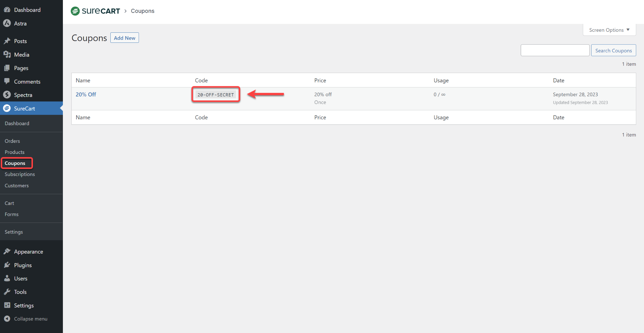Open the Subscriptions submenu item
644x333 pixels.
click(x=19, y=174)
